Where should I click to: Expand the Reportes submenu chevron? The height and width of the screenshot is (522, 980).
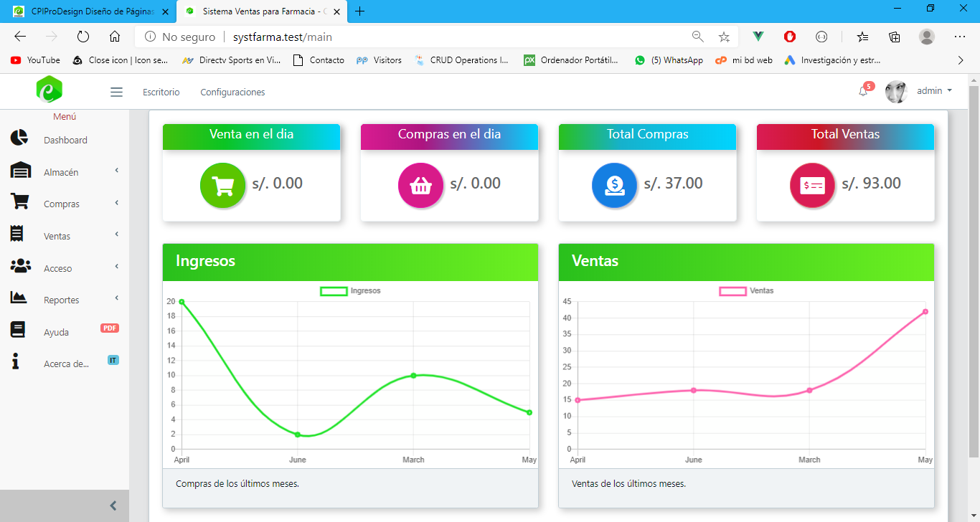pos(116,298)
